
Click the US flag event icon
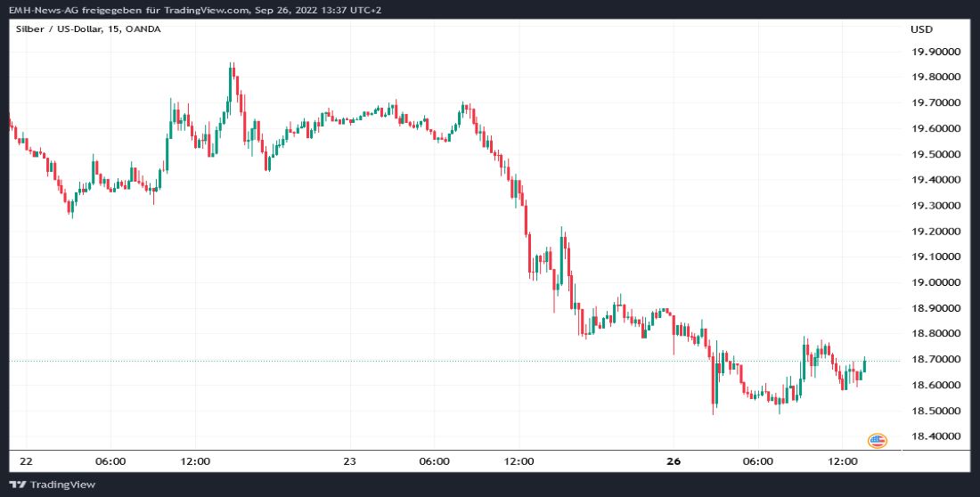tap(878, 440)
